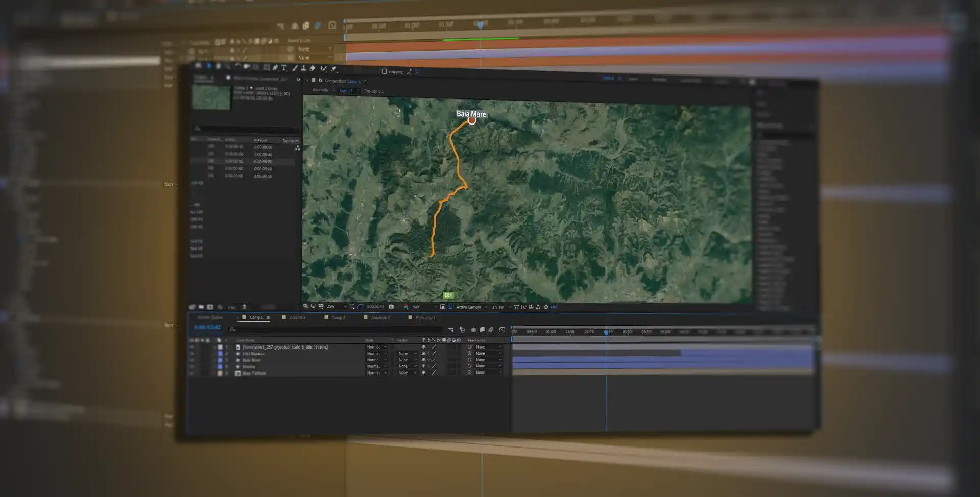The height and width of the screenshot is (497, 980).
Task: Click the Motion Blur icon in timeline
Action: [x=491, y=330]
